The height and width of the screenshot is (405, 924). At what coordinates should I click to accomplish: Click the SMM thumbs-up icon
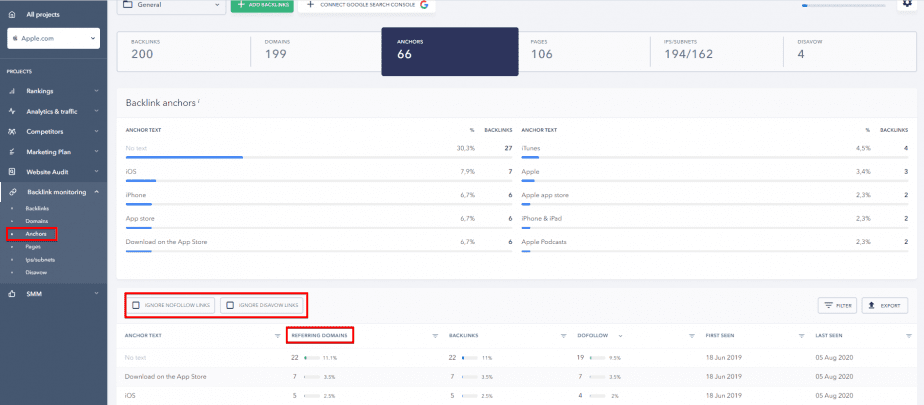12,294
